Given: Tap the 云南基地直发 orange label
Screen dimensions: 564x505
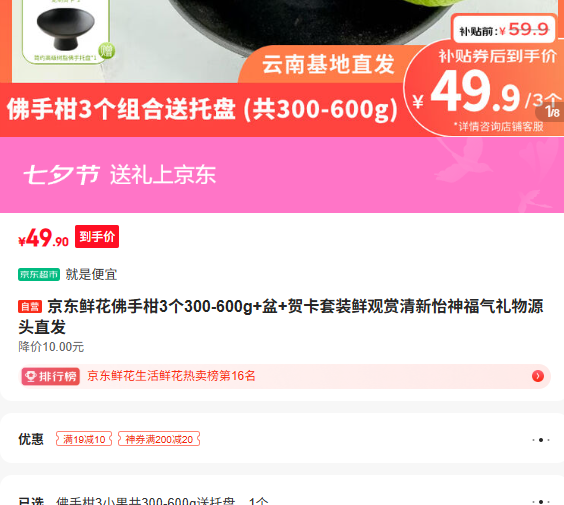Looking at the screenshot, I should (328, 65).
